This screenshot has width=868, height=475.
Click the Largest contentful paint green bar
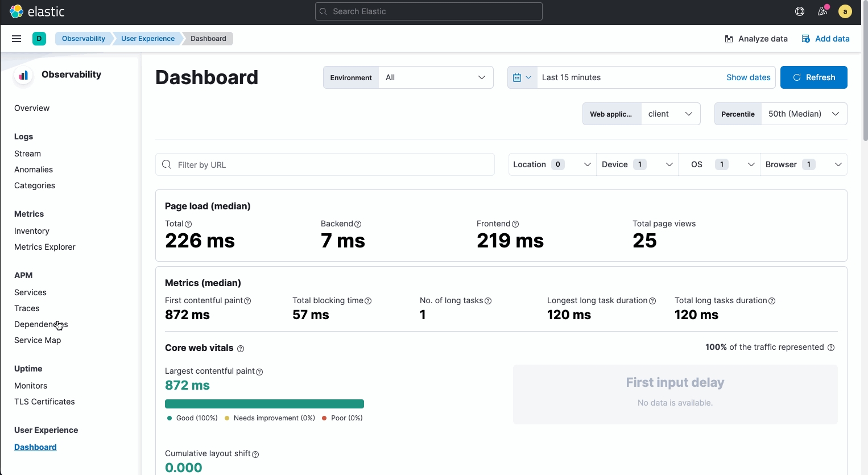pyautogui.click(x=264, y=404)
